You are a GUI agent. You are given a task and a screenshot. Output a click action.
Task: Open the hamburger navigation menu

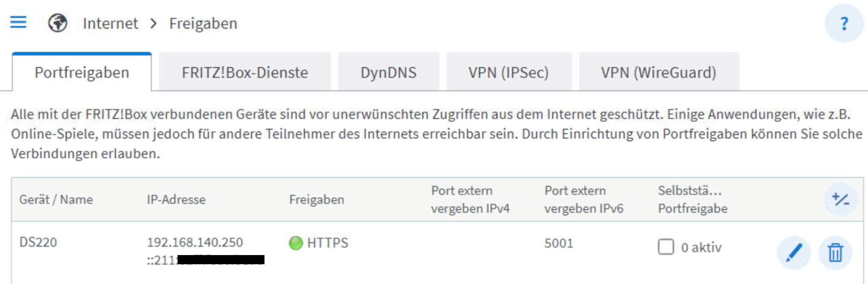(x=18, y=23)
